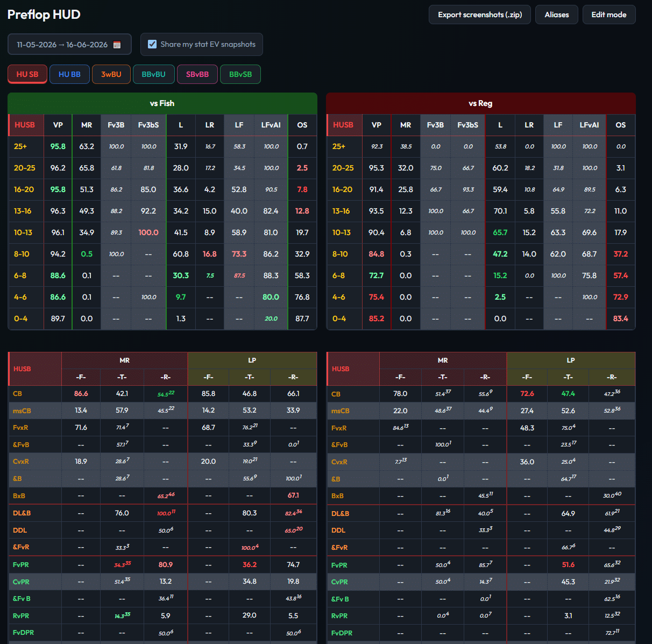Click Fv3bS column header in vs Reg table
This screenshot has height=644, width=652.
468,125
